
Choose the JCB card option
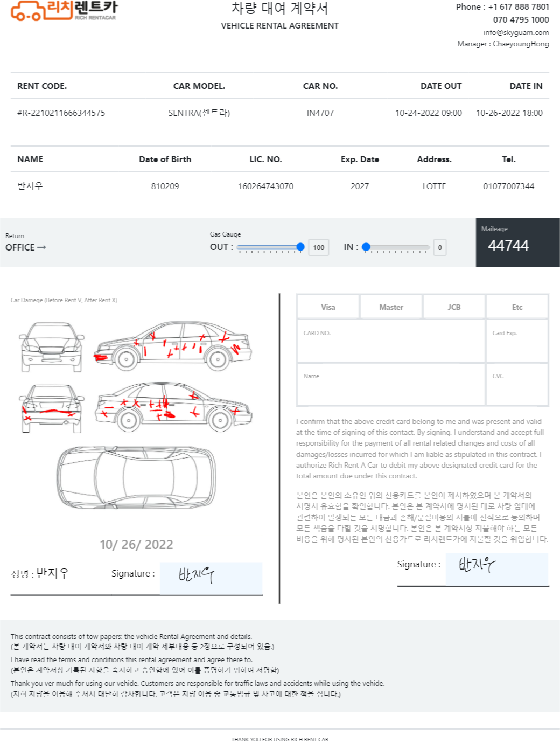click(454, 307)
